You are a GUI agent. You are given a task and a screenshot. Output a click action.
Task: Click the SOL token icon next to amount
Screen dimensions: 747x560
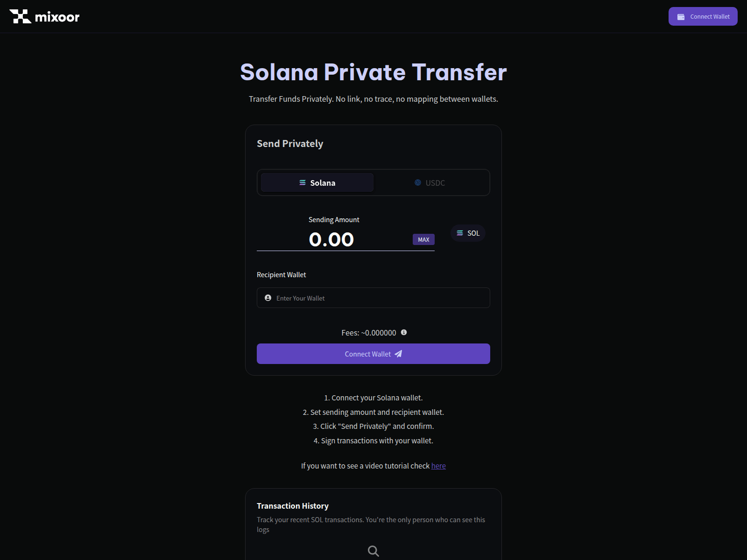click(x=459, y=233)
